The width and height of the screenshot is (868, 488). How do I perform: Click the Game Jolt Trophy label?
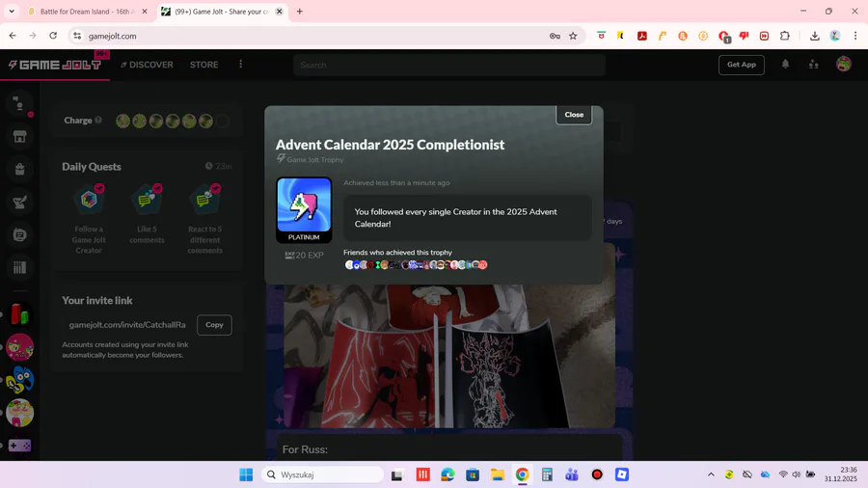tap(315, 160)
